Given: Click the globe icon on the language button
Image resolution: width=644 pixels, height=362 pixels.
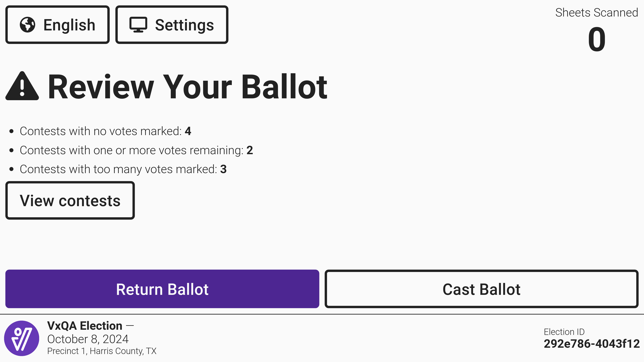Looking at the screenshot, I should [27, 25].
